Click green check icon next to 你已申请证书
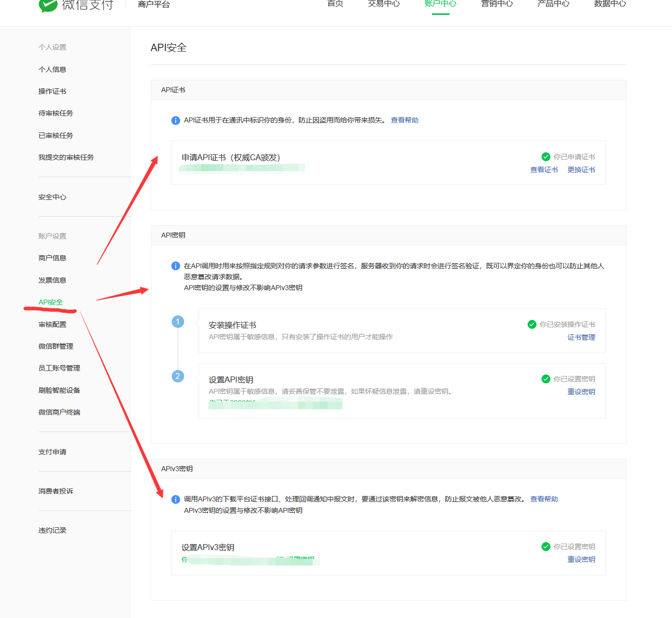This screenshot has width=672, height=618. point(546,157)
